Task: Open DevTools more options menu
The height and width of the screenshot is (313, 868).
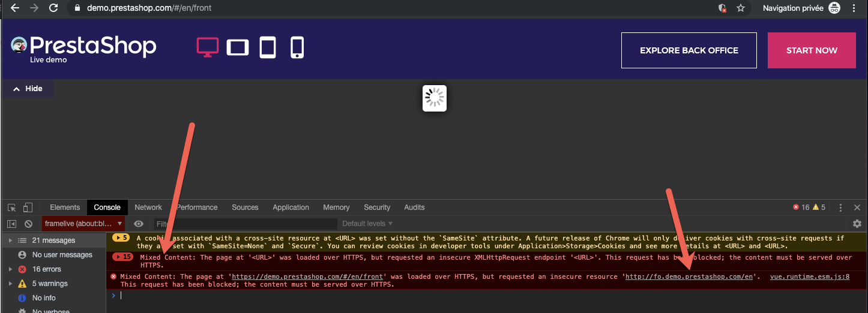Action: coord(840,207)
